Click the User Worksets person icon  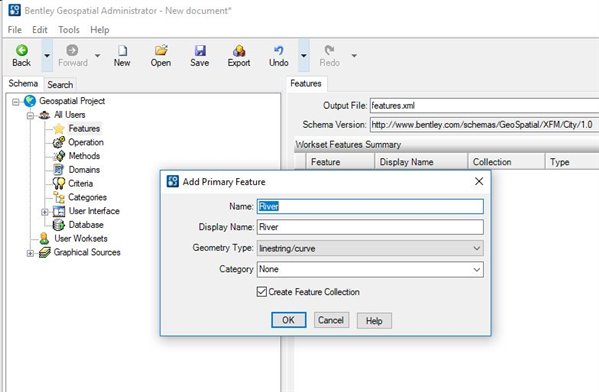[44, 238]
